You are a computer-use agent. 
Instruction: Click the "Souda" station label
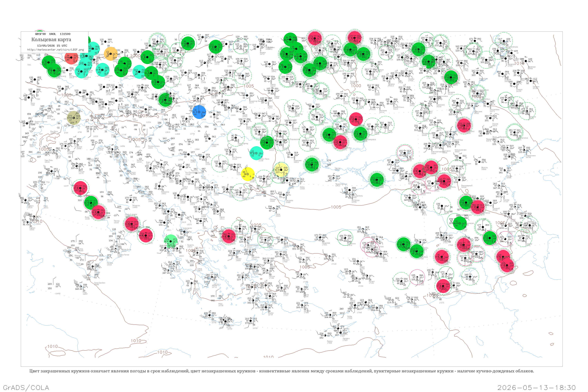214,321
